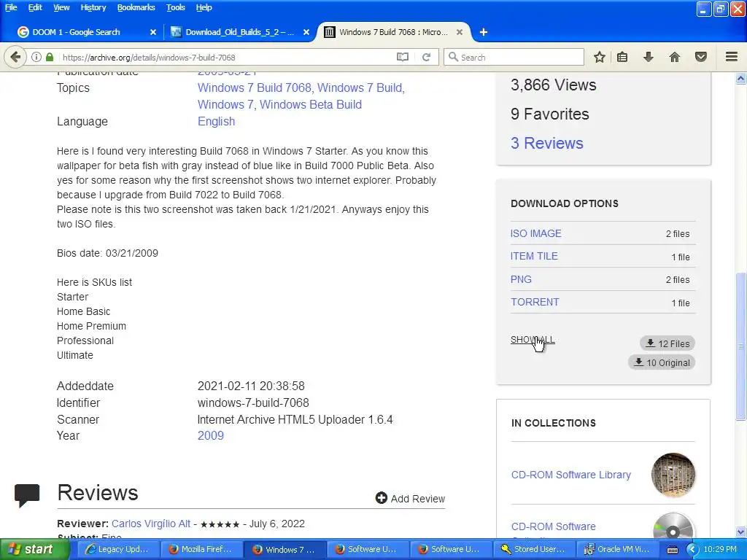Open the 3 Reviews link
This screenshot has height=560, width=747.
pos(547,143)
